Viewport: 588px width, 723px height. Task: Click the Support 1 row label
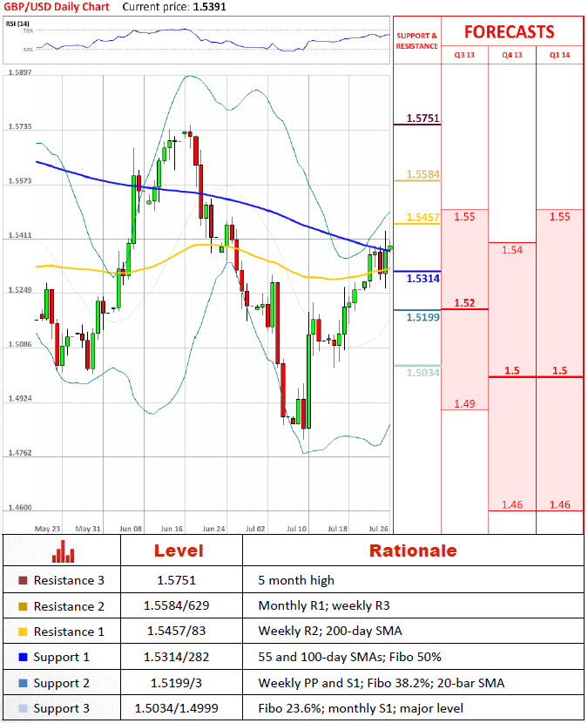point(61,658)
